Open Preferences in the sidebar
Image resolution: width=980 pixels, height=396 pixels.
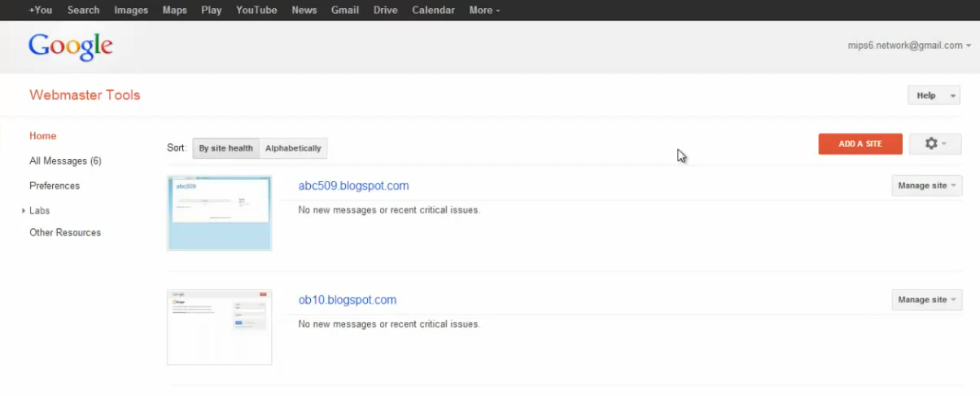pos(55,186)
